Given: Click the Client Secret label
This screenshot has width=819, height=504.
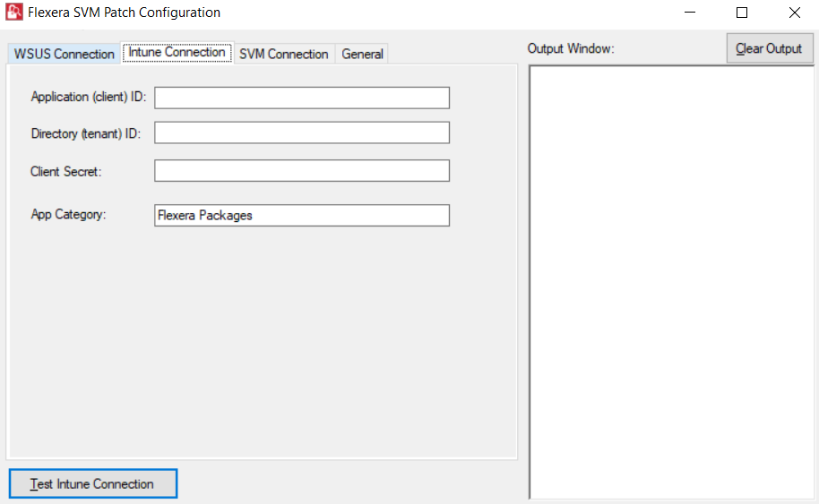Looking at the screenshot, I should (x=66, y=171).
